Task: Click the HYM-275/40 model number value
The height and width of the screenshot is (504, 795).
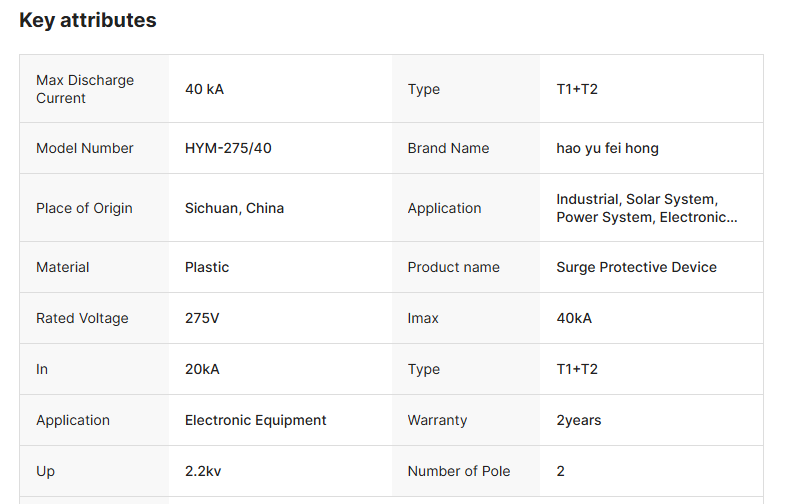Action: (228, 148)
